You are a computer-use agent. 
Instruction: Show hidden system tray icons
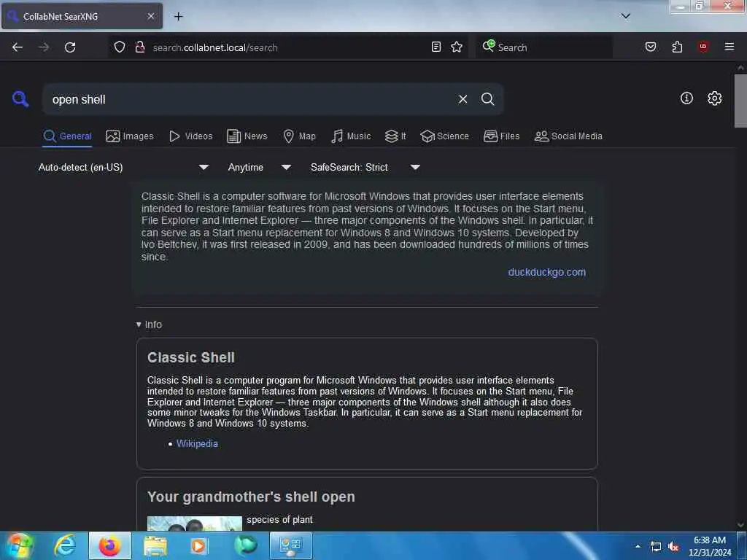tap(638, 546)
